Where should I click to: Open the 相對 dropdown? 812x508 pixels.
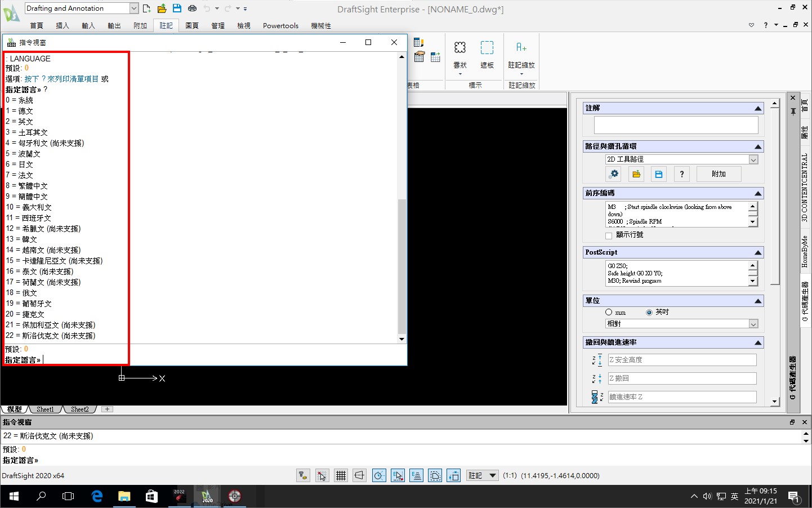coord(753,324)
